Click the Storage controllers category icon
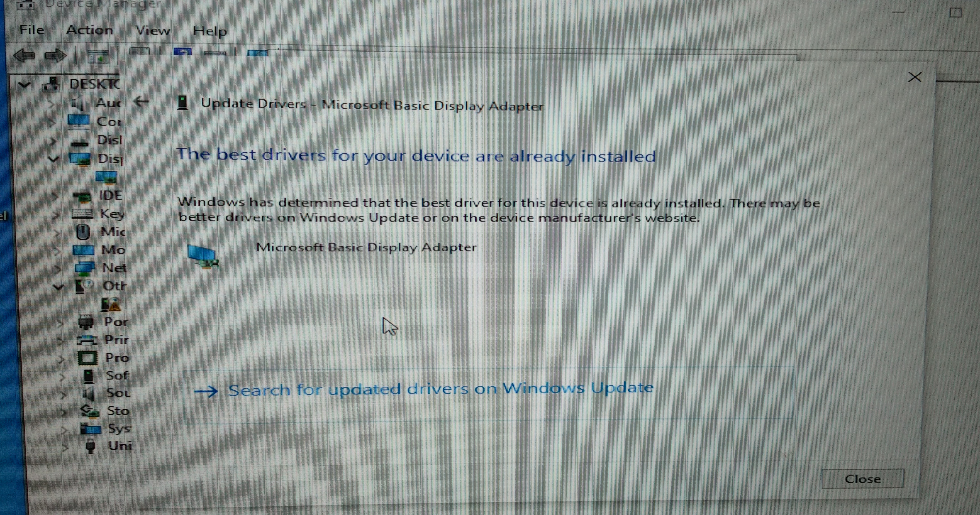This screenshot has width=980, height=515. 90,411
